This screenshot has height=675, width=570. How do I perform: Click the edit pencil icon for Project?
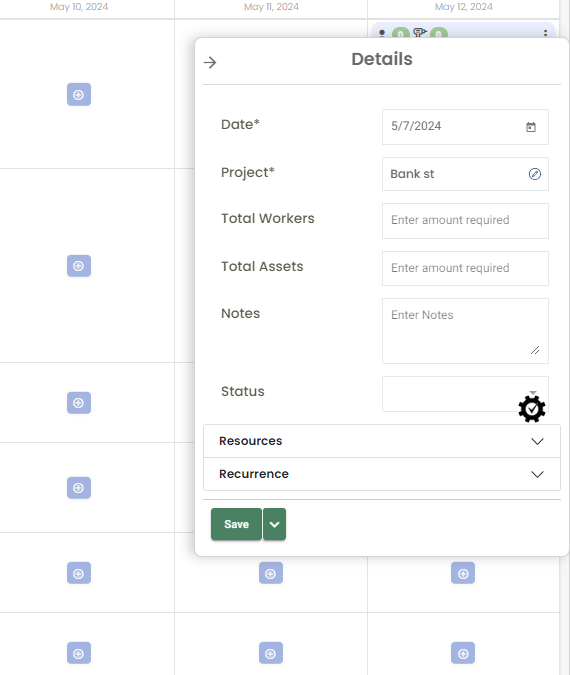535,174
